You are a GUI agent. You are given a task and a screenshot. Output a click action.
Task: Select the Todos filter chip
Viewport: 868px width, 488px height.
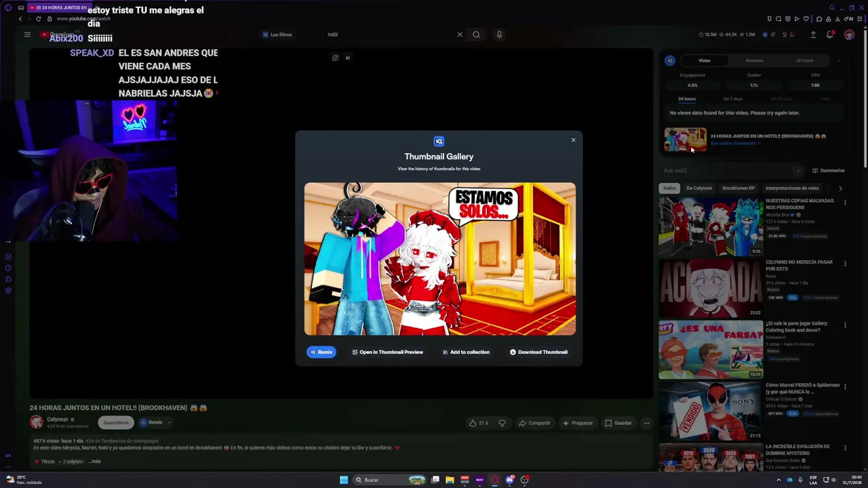(x=669, y=188)
